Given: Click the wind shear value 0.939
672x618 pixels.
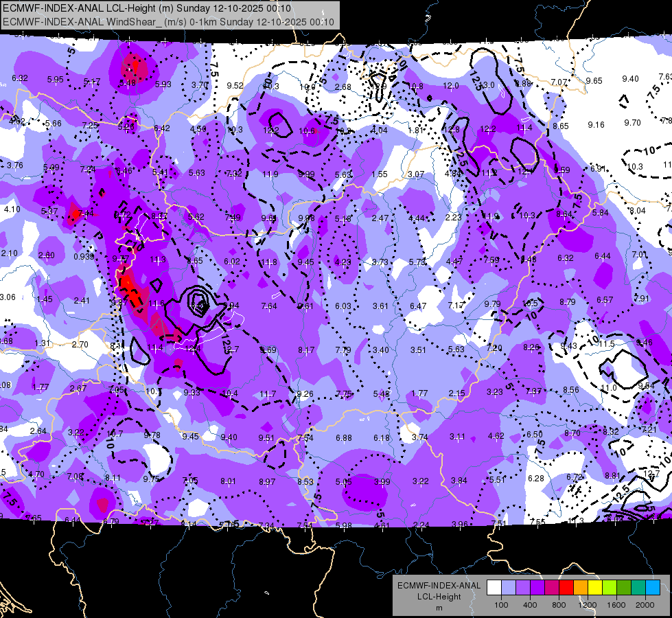Looking at the screenshot, I should [84, 256].
